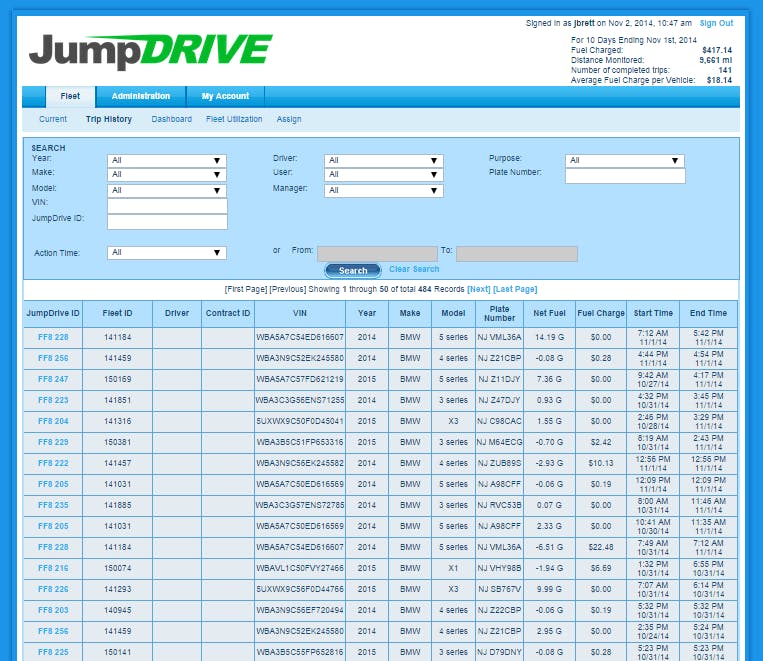
Task: Open the My Account tab
Action: click(225, 96)
